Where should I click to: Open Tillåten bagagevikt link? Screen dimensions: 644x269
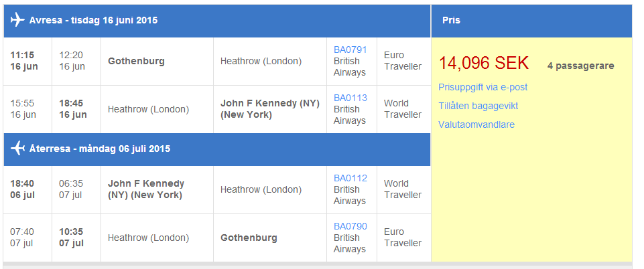pyautogui.click(x=478, y=106)
